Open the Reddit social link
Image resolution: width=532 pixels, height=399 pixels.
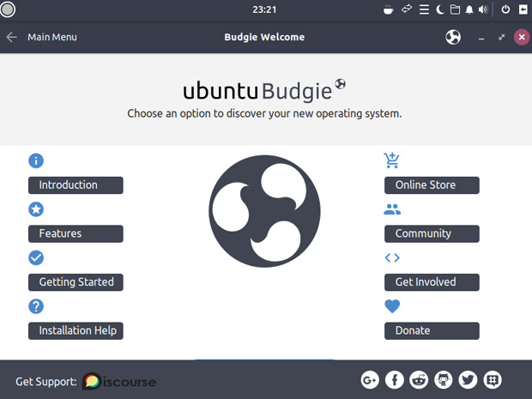coord(419,380)
